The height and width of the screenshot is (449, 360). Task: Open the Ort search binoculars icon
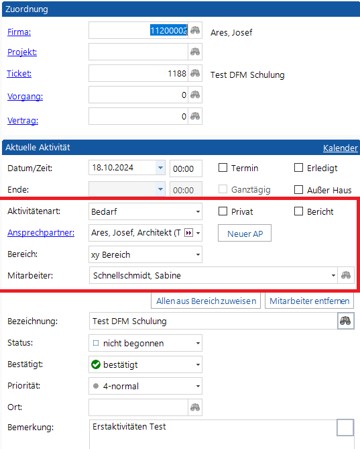coord(195,407)
